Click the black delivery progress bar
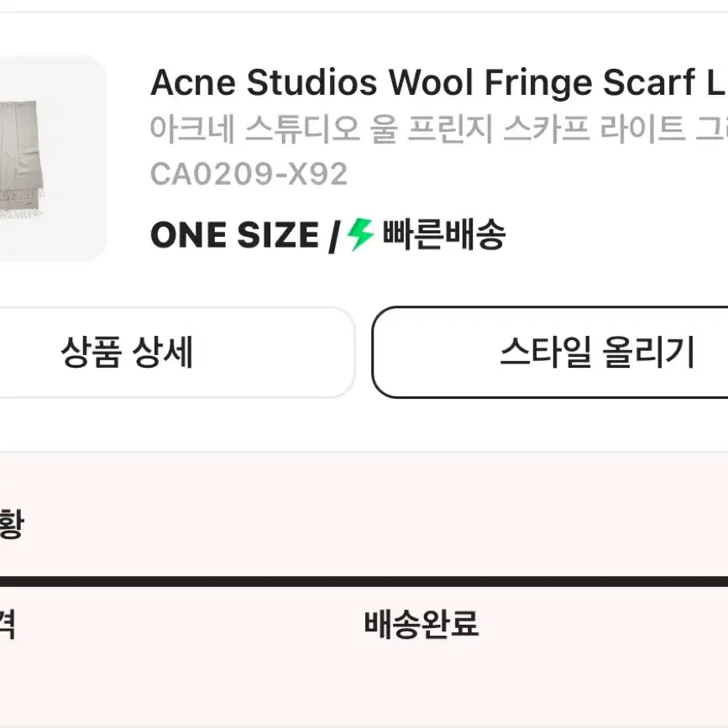Image resolution: width=728 pixels, height=728 pixels. [364, 582]
